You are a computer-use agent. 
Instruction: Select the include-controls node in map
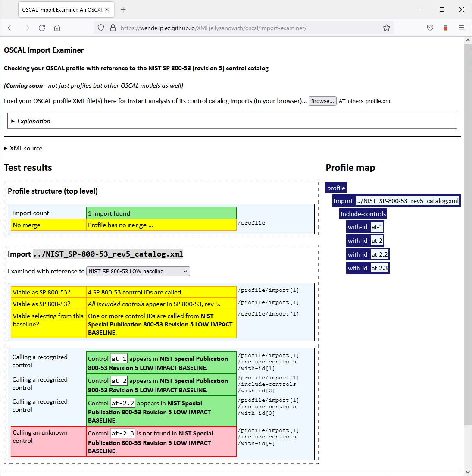click(363, 214)
